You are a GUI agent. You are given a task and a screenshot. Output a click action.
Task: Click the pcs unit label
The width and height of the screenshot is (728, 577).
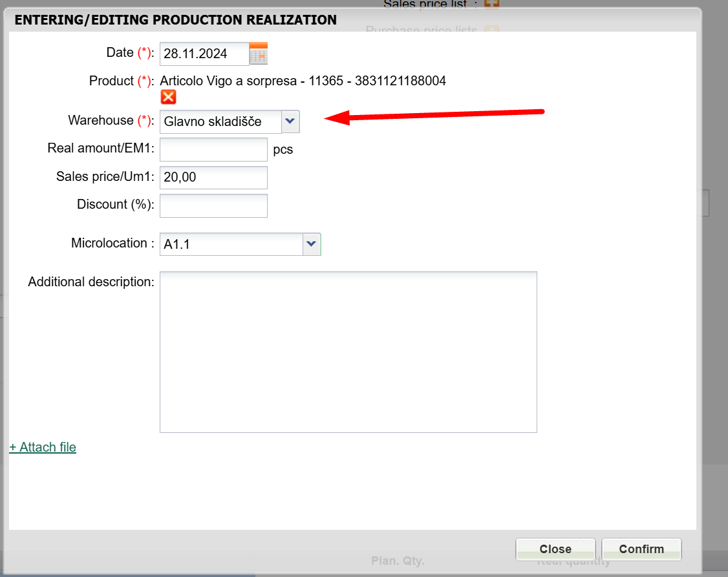pos(283,150)
